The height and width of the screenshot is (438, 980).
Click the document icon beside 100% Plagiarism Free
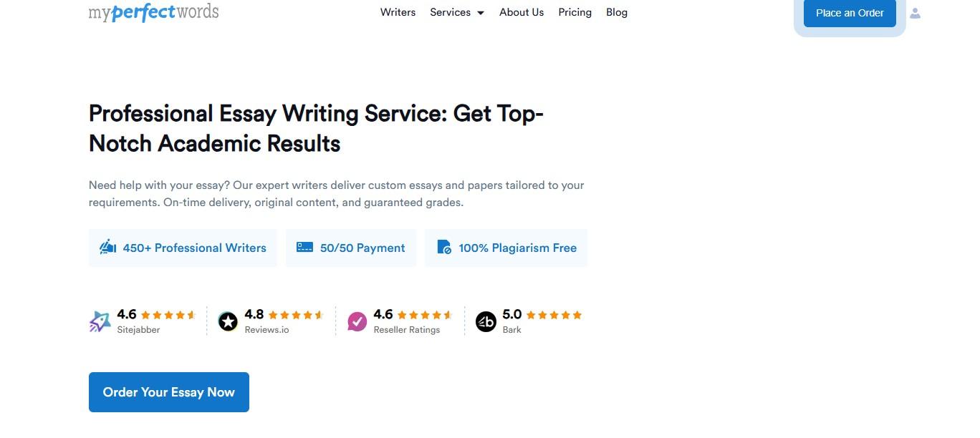(x=444, y=248)
